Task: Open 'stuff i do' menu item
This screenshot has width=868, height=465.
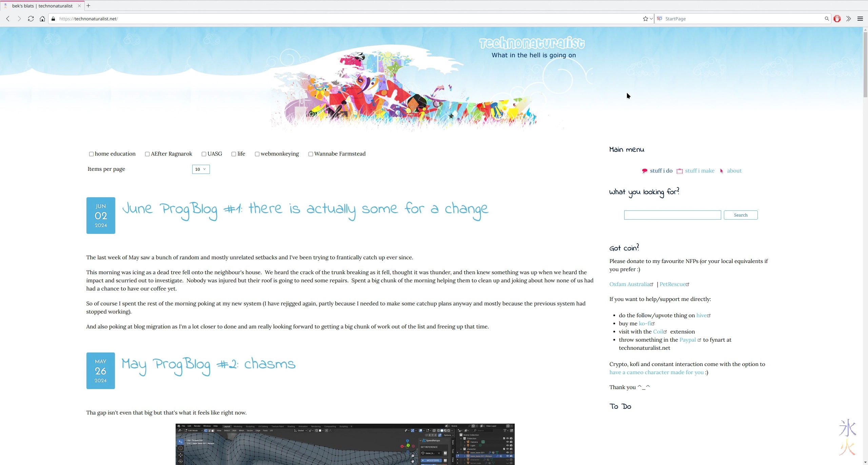Action: (661, 171)
